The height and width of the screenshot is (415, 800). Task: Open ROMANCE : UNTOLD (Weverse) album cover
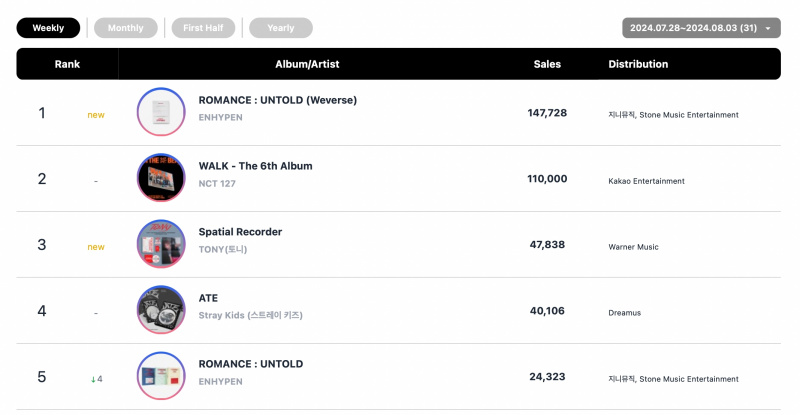161,112
